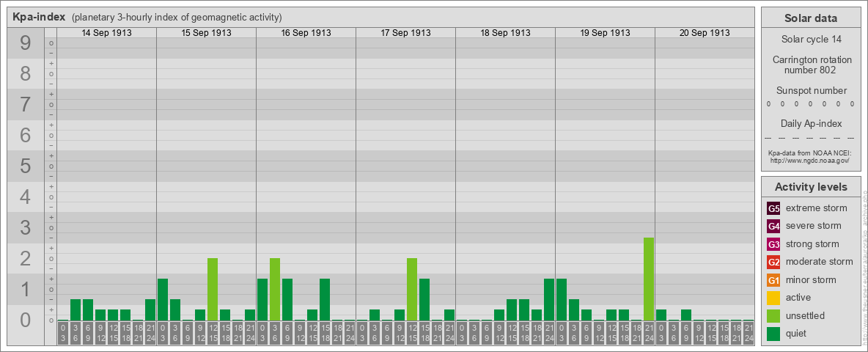Click the tallest bar on 19 Sep 1913
This screenshot has width=868, height=352.
649,279
